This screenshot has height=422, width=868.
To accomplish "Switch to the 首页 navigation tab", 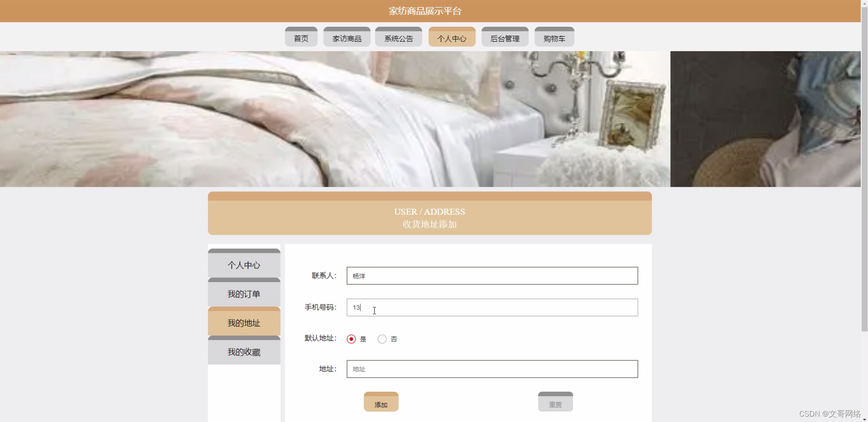I will [x=301, y=37].
